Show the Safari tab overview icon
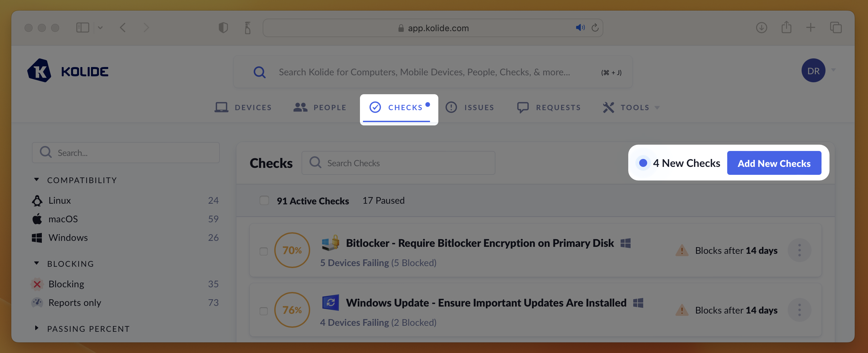The height and width of the screenshot is (353, 868). point(836,28)
